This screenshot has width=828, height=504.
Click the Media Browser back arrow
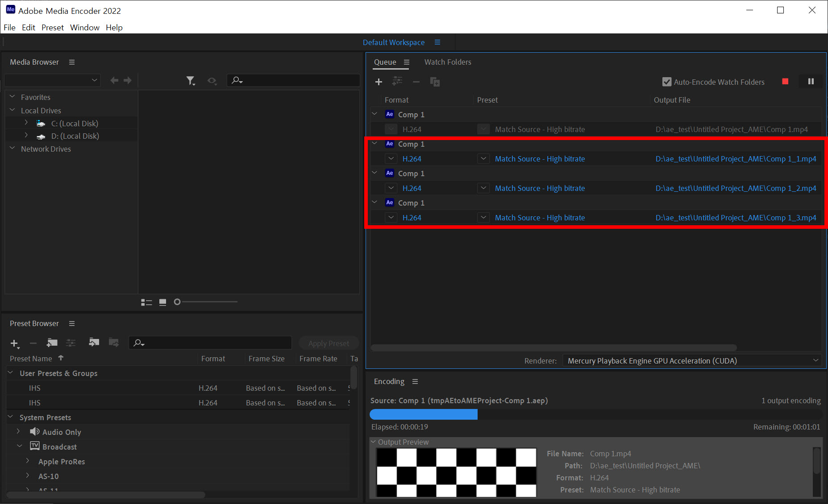coord(114,80)
